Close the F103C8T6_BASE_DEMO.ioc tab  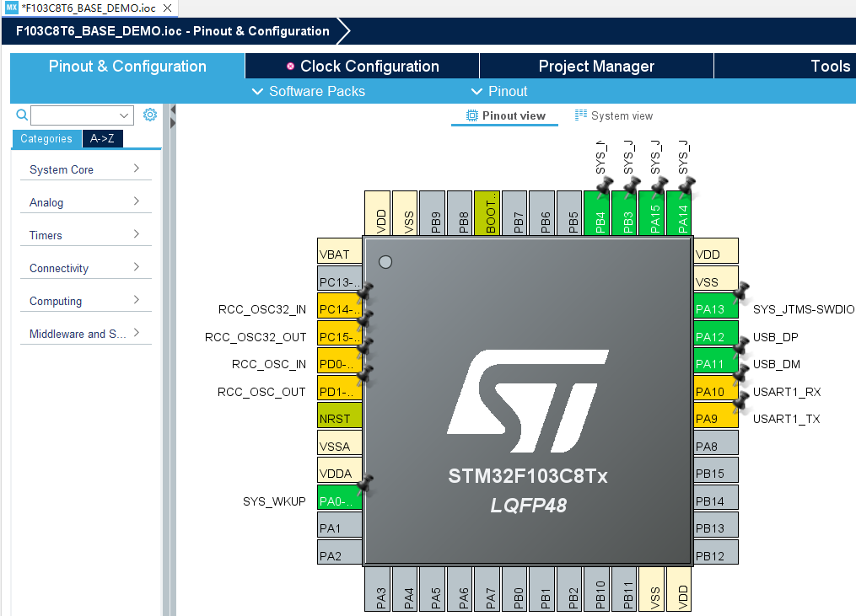click(168, 8)
